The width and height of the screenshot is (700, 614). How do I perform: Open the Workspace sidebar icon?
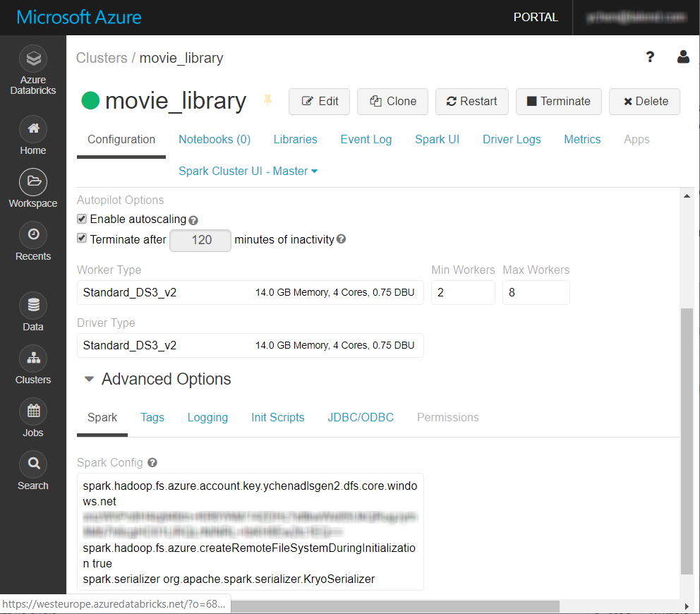click(x=33, y=182)
